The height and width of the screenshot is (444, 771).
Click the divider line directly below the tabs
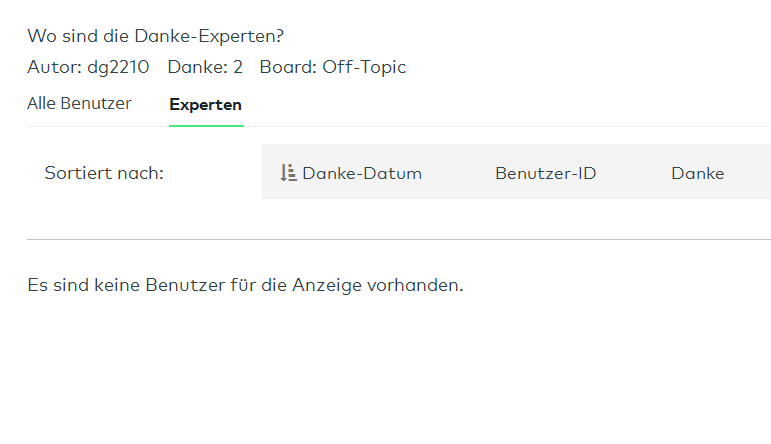click(500, 126)
